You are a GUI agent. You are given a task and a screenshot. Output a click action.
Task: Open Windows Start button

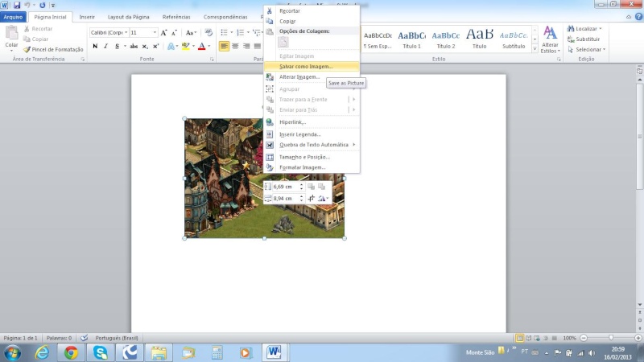(13, 352)
